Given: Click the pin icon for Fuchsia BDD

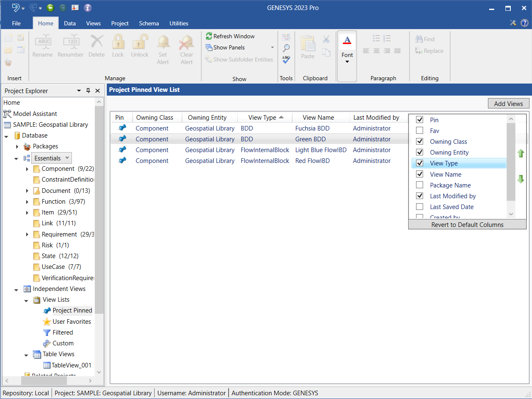Looking at the screenshot, I should 122,128.
